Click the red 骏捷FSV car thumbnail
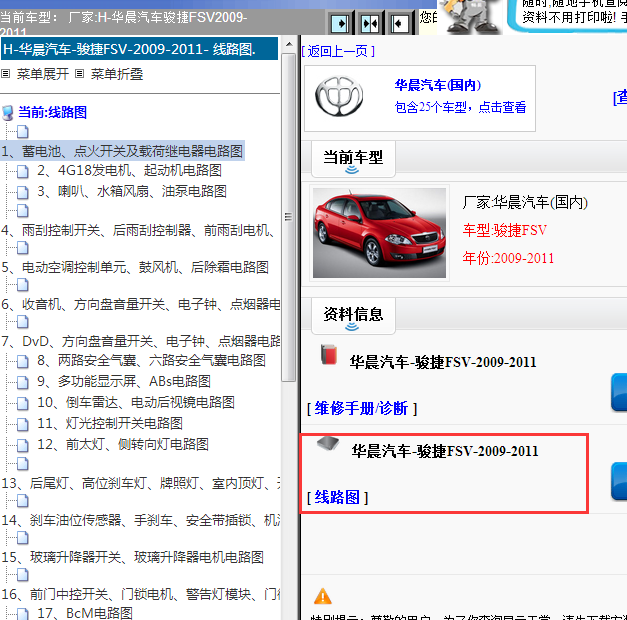This screenshot has width=627, height=620. [x=379, y=233]
